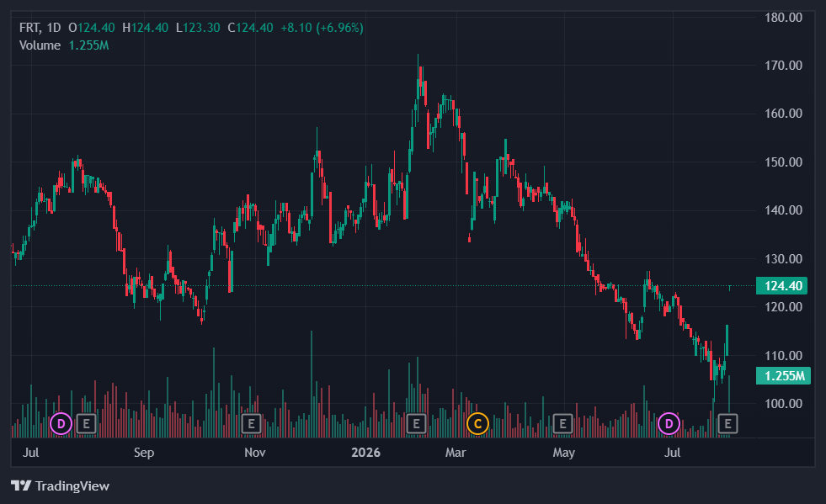Screen dimensions: 826x504
Task: Click the TradingView logo
Action: (x=60, y=485)
